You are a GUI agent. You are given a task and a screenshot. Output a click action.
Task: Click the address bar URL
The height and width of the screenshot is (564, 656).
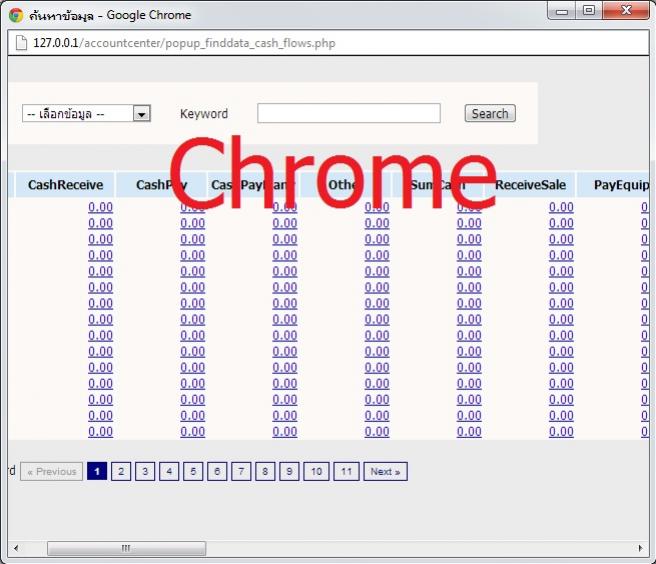[x=184, y=43]
